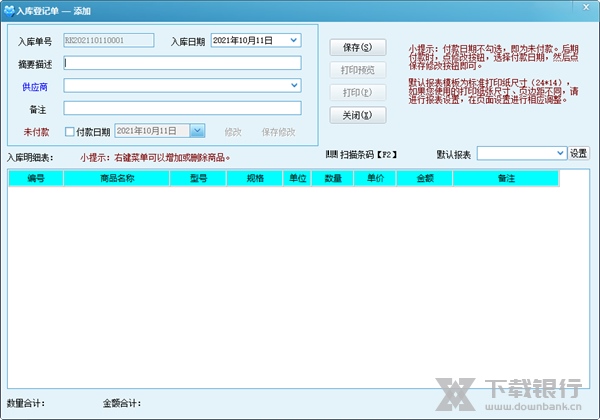Click the 设置 button beside 默认报表
600x420 pixels.
tap(578, 153)
